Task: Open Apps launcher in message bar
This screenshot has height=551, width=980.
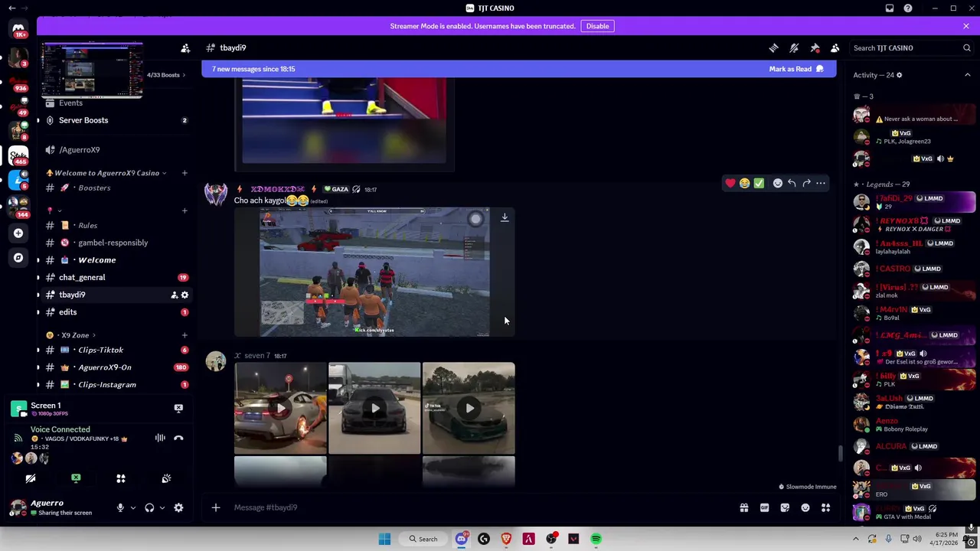Action: 826,507
